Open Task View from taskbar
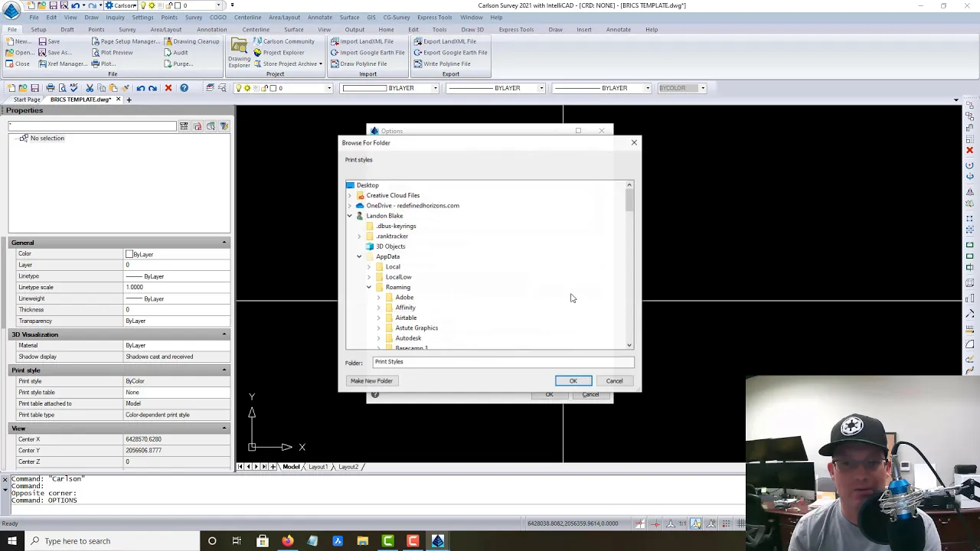This screenshot has width=980, height=551. [x=237, y=541]
